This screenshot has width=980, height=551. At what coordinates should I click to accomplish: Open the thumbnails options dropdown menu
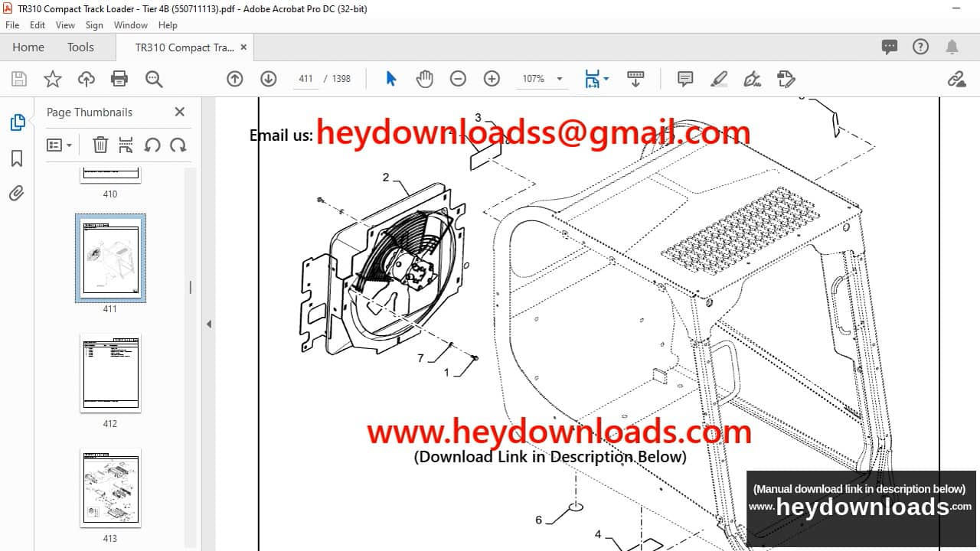[59, 145]
